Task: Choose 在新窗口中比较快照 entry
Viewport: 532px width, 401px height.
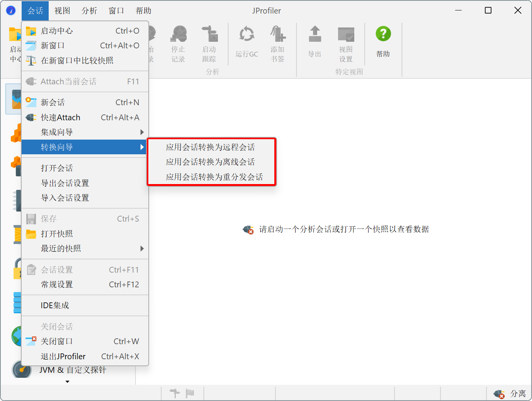Action: (x=85, y=61)
